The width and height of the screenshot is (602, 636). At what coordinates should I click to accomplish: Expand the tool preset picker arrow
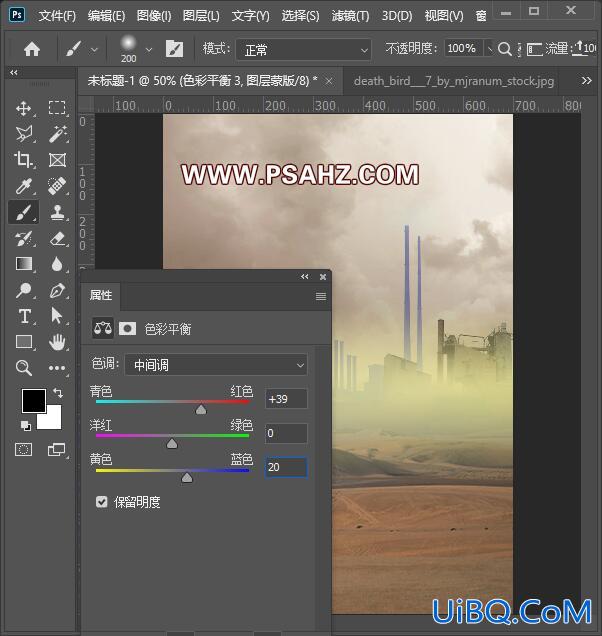(x=94, y=49)
